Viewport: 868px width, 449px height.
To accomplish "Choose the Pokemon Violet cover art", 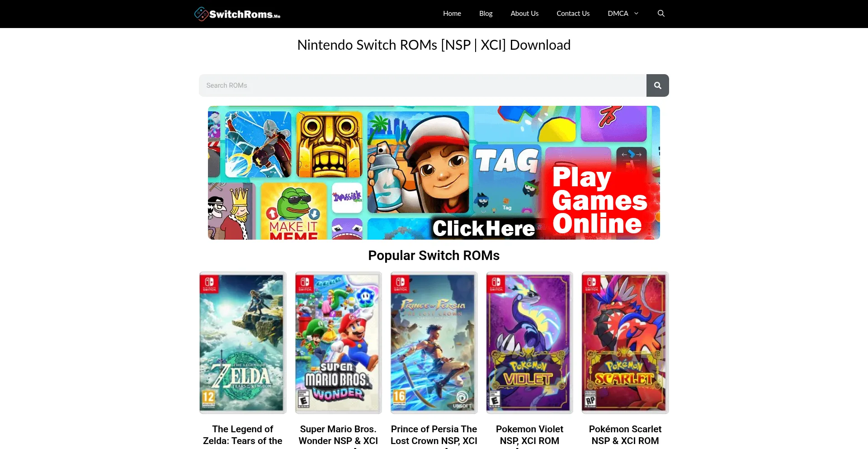I will click(x=529, y=342).
